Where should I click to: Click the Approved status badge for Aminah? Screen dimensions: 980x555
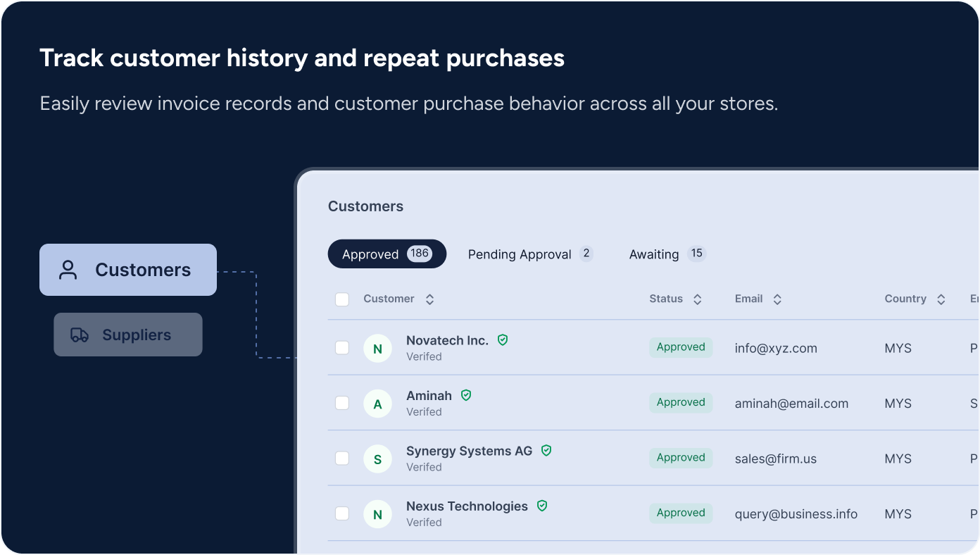tap(680, 402)
